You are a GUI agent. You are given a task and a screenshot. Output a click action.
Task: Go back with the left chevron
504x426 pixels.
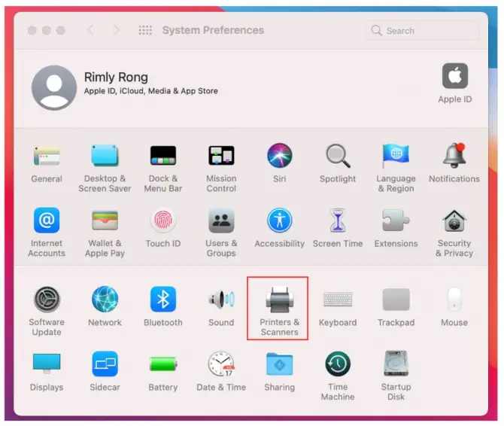(x=90, y=30)
